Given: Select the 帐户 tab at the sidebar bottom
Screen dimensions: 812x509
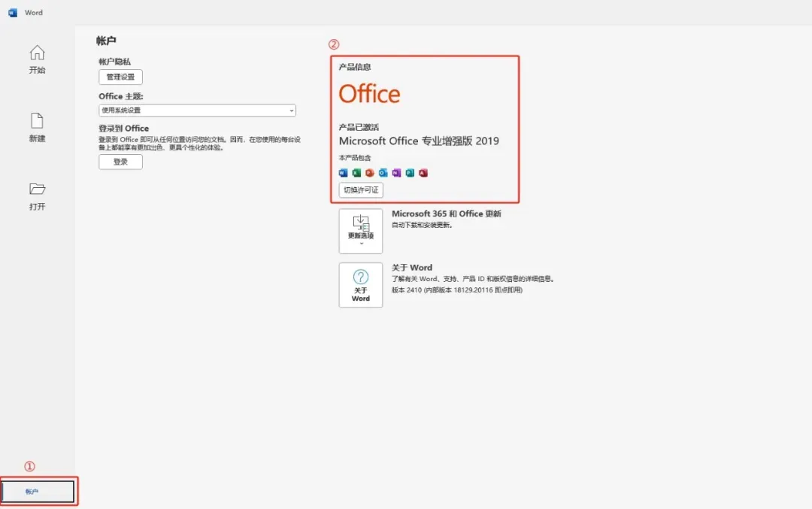Looking at the screenshot, I should 38,492.
